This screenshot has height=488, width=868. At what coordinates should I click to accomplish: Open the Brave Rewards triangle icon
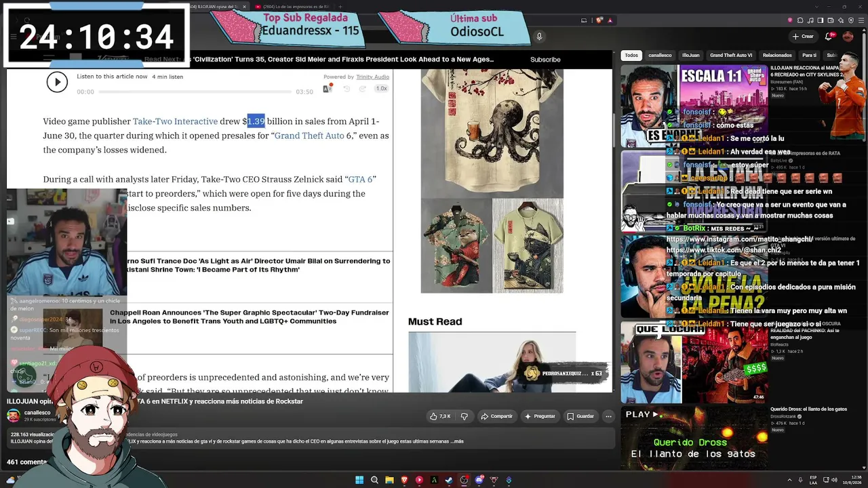(610, 20)
